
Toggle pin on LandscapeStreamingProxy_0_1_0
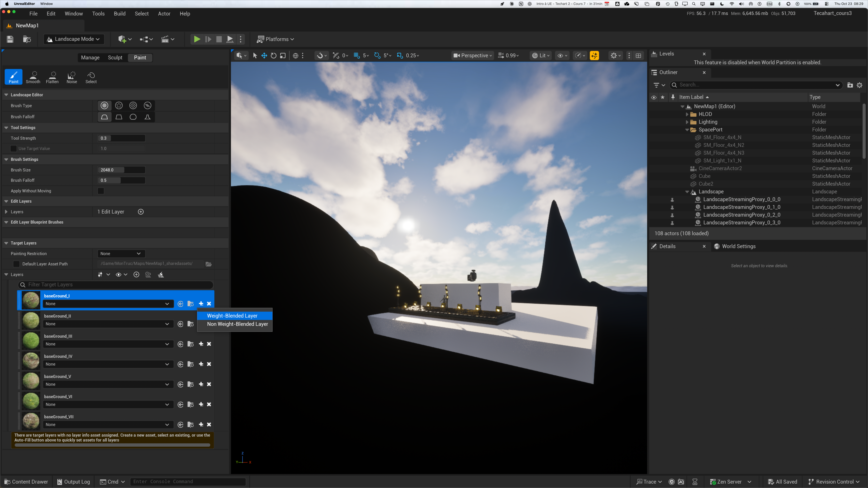pos(672,207)
